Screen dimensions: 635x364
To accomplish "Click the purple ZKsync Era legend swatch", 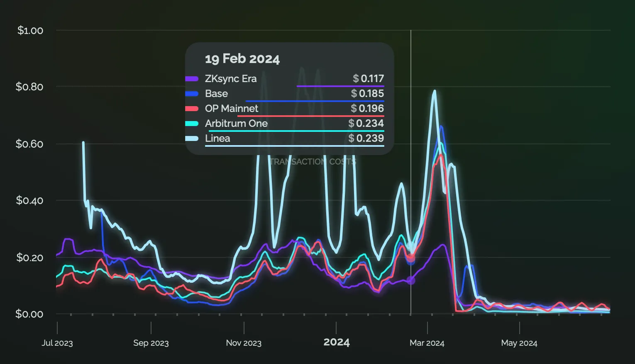I will pos(192,79).
